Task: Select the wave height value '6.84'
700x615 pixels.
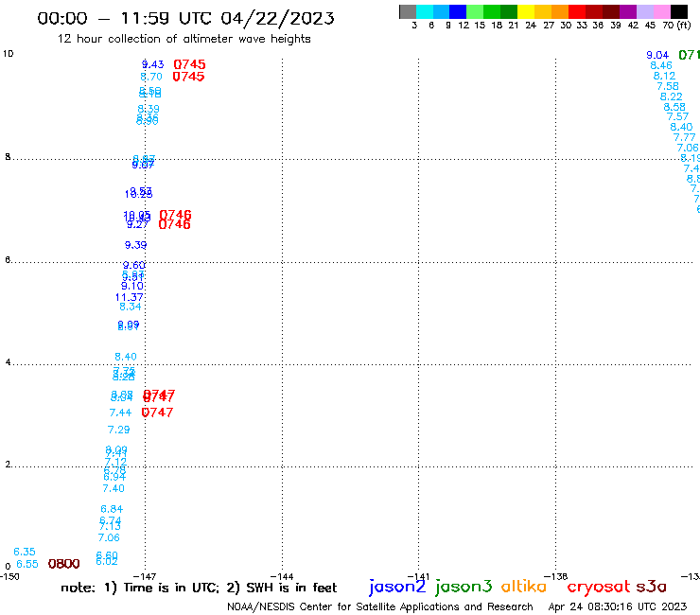Action: click(x=112, y=509)
